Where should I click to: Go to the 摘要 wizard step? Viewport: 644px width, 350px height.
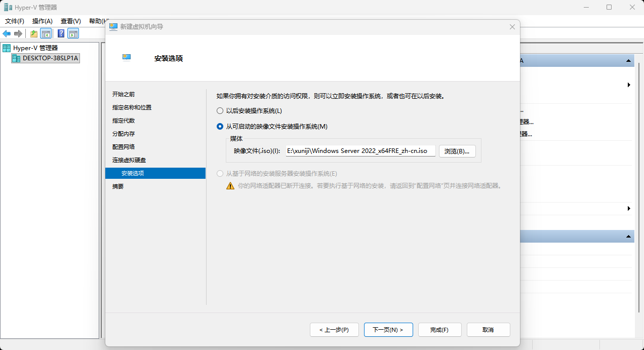click(x=118, y=186)
